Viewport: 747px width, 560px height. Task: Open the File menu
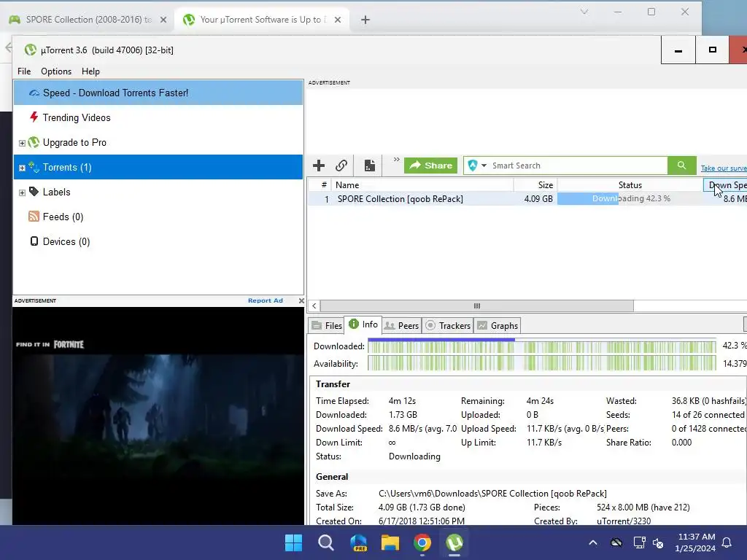[24, 71]
